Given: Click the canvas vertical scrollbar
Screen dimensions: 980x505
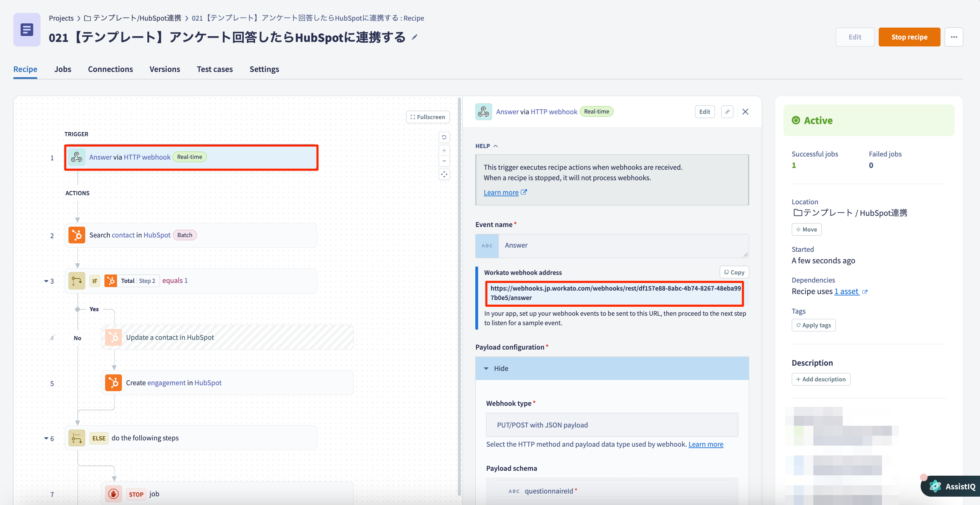Looking at the screenshot, I should 459,297.
